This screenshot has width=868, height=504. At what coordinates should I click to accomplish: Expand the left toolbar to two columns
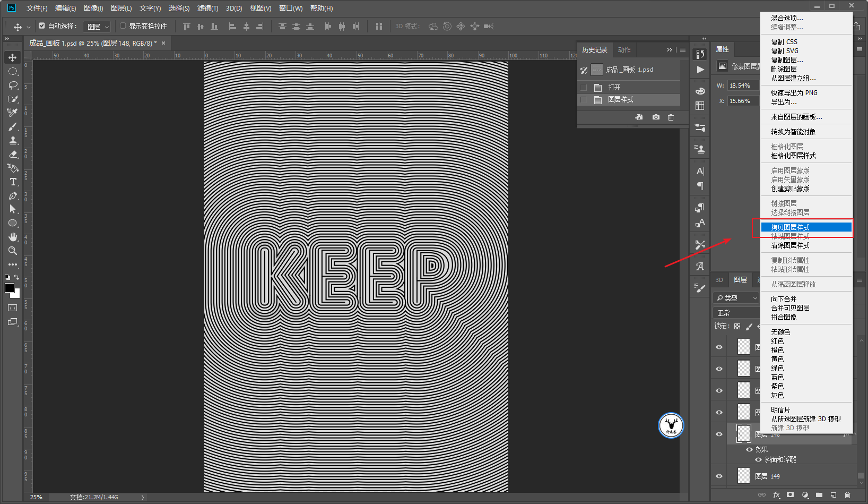(x=7, y=39)
